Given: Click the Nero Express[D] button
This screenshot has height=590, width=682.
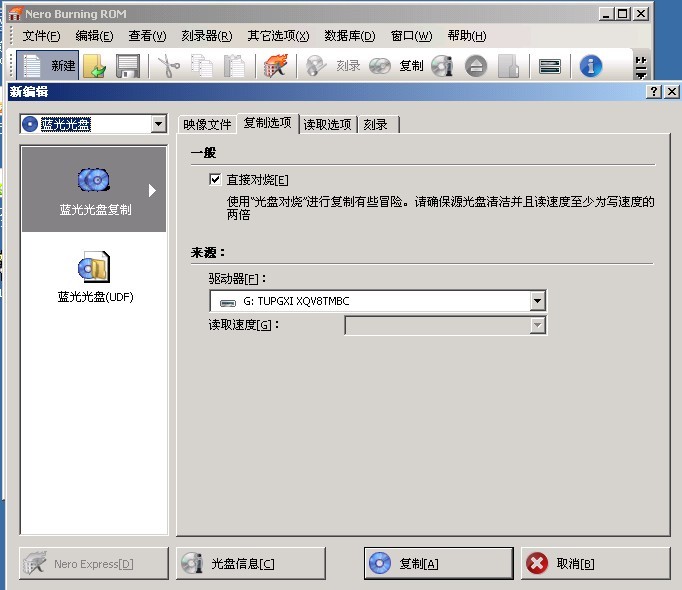Looking at the screenshot, I should click(x=94, y=563).
